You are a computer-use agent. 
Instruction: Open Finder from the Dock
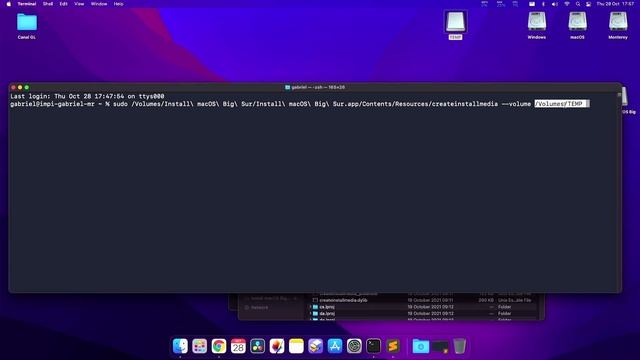(x=180, y=346)
